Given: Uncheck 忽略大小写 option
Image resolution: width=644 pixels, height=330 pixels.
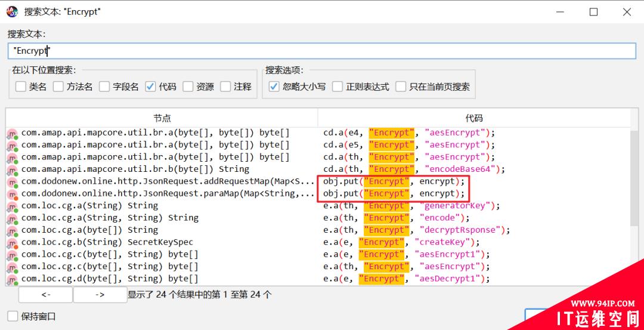Looking at the screenshot, I should click(274, 87).
